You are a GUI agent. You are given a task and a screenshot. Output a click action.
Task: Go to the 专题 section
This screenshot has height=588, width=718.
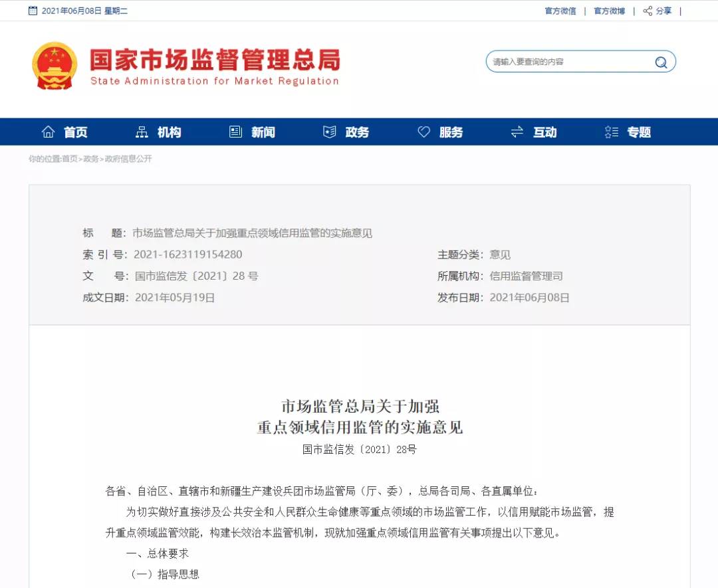click(x=639, y=132)
